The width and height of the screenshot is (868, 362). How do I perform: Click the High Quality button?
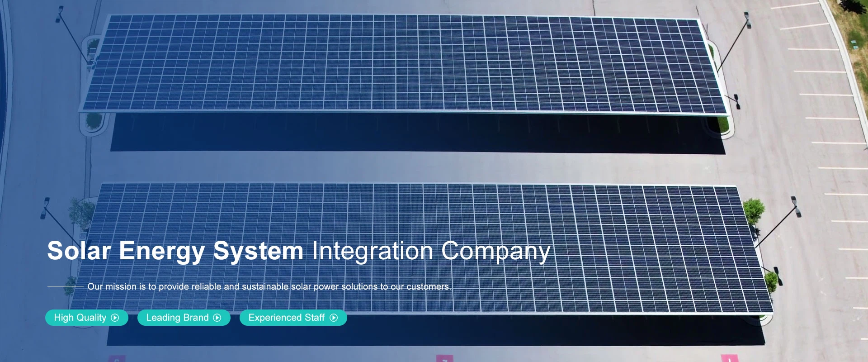tap(80, 318)
